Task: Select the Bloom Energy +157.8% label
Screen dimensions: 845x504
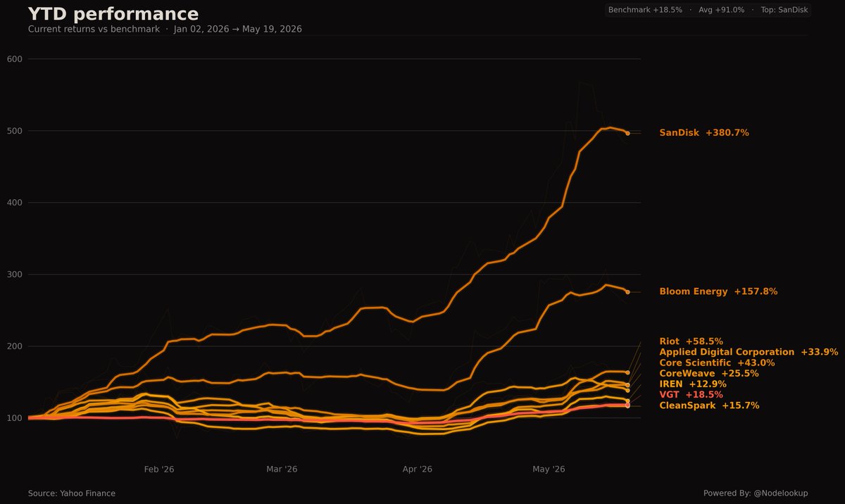Action: coord(718,291)
